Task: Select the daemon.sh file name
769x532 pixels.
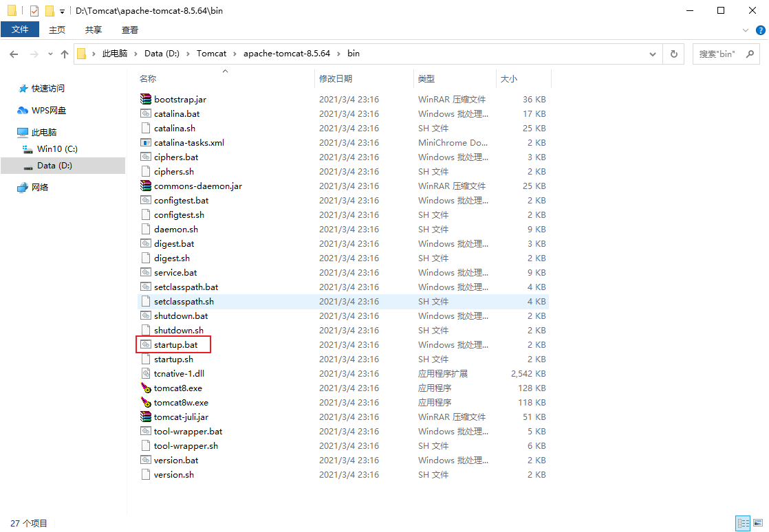Action: click(x=176, y=230)
